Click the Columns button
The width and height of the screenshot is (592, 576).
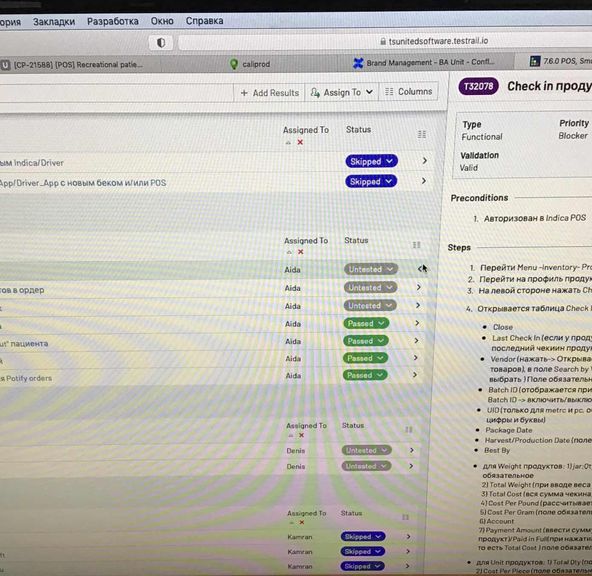pyautogui.click(x=409, y=92)
